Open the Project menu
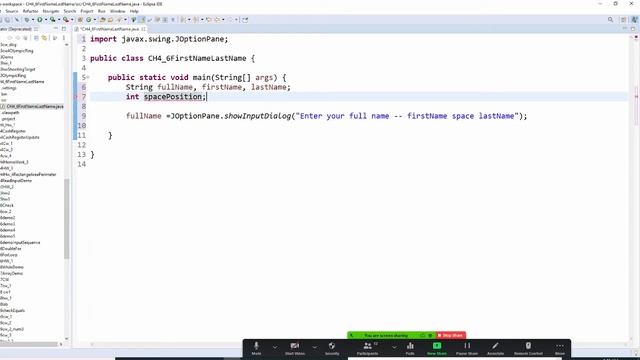Image resolution: width=640 pixels, height=360 pixels. click(87, 11)
